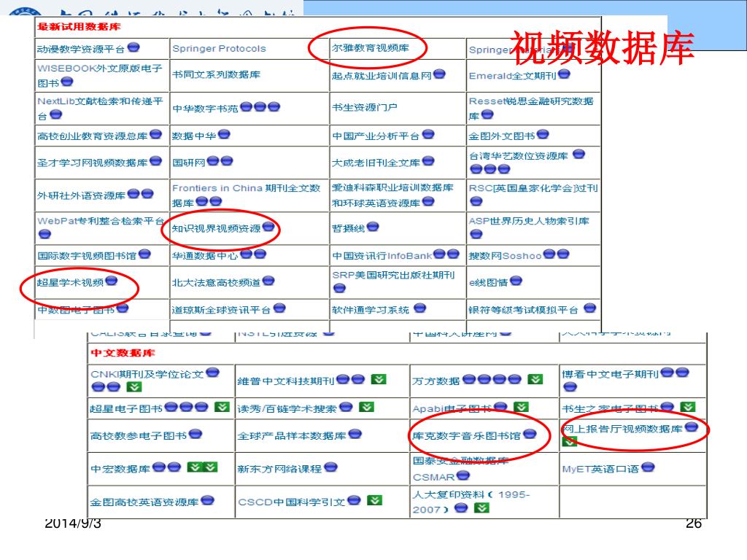The width and height of the screenshot is (747, 560).
Task: Click the blue dot next to 全球产品样本数据库
Action: coord(355,434)
